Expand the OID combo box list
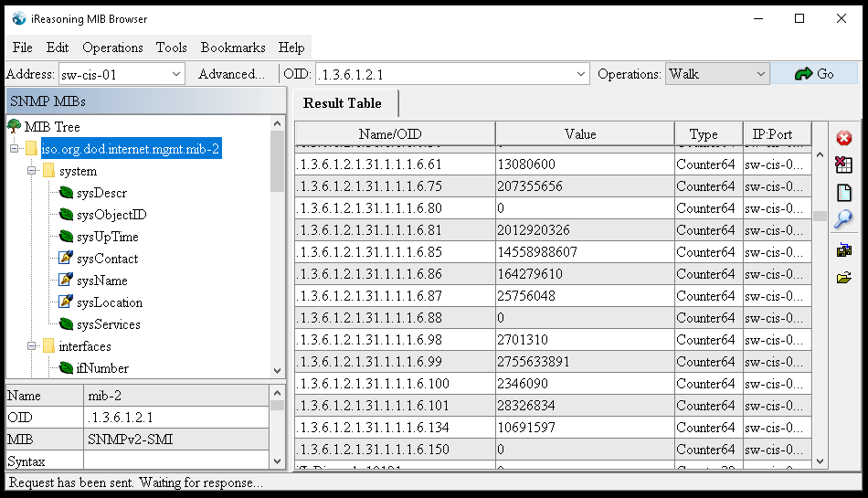The height and width of the screenshot is (498, 868). [581, 74]
